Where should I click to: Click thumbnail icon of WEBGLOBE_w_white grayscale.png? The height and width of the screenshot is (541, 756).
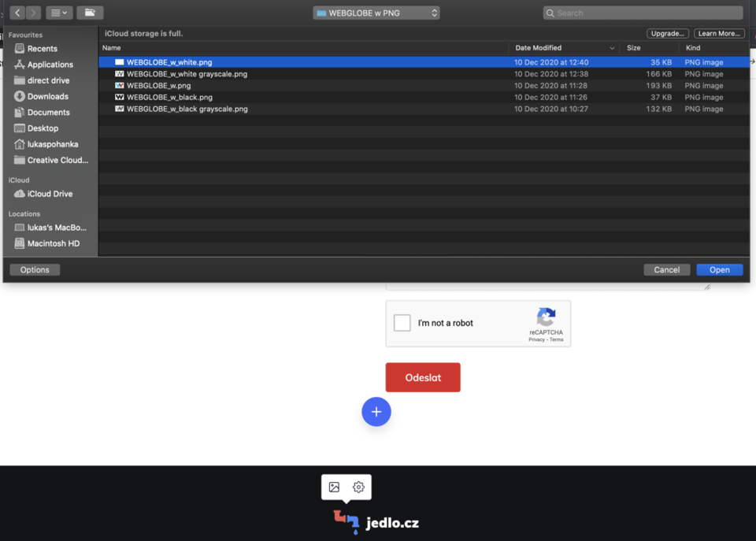(x=119, y=74)
